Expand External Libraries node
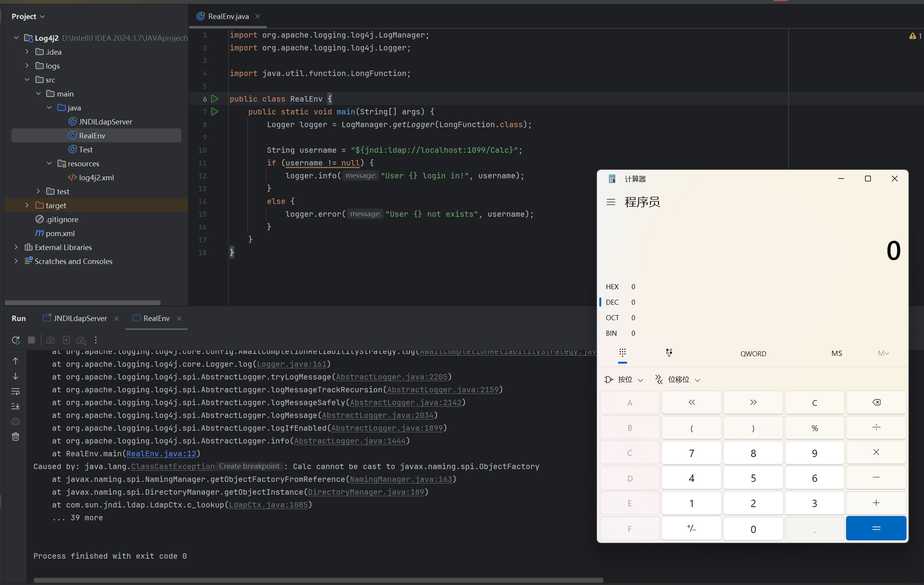 coord(16,247)
